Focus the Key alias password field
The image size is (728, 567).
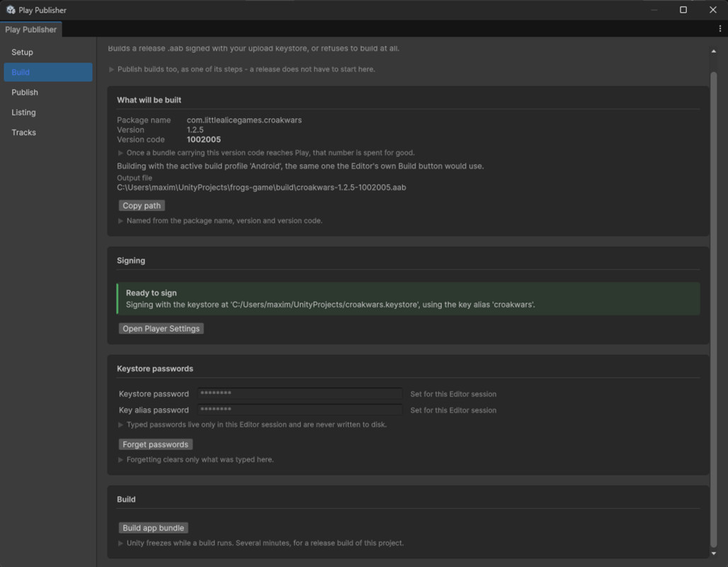(300, 410)
